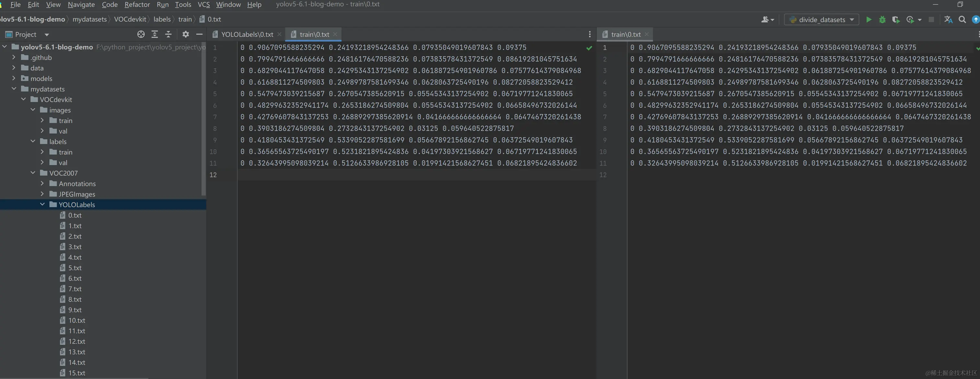The height and width of the screenshot is (379, 980).
Task: Click line 8 text in right editor
Action: (766, 128)
